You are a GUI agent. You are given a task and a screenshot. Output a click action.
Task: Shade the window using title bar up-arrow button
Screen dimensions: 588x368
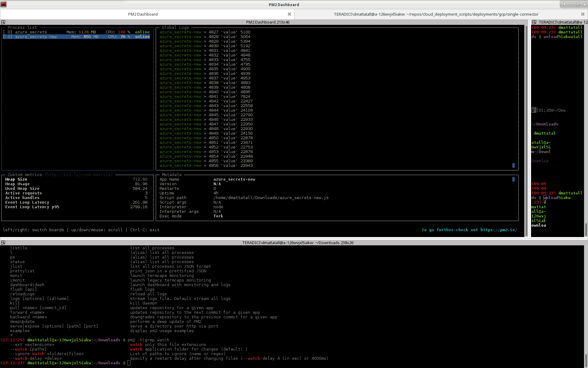tap(564, 5)
